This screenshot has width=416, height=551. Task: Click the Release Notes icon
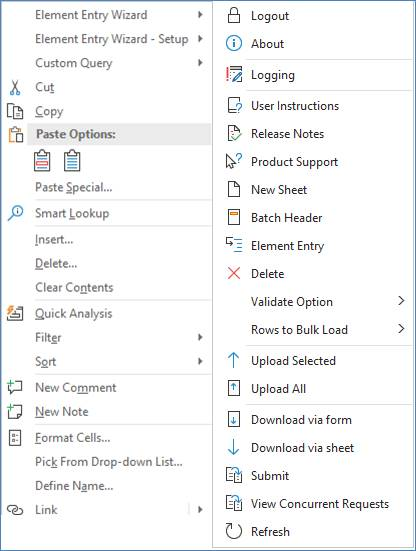tap(234, 134)
